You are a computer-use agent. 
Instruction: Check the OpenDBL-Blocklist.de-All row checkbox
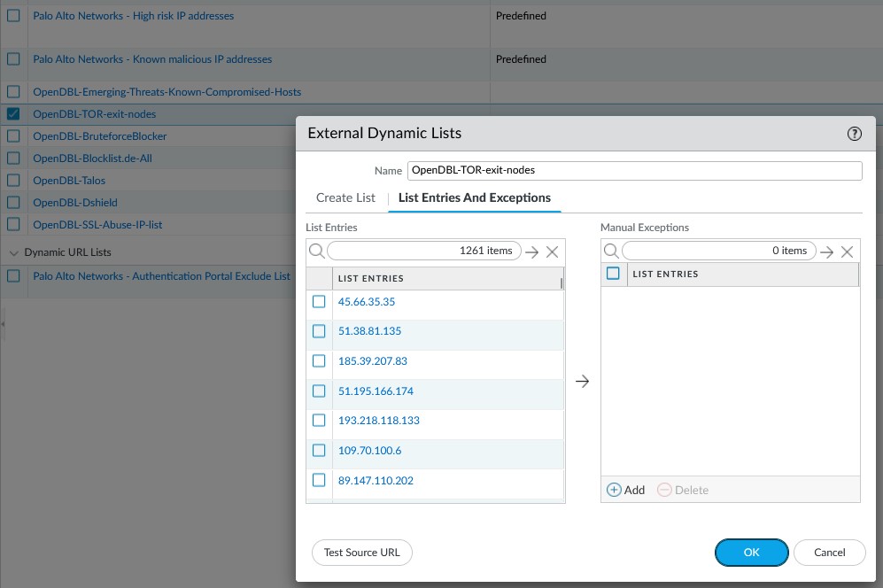point(13,159)
